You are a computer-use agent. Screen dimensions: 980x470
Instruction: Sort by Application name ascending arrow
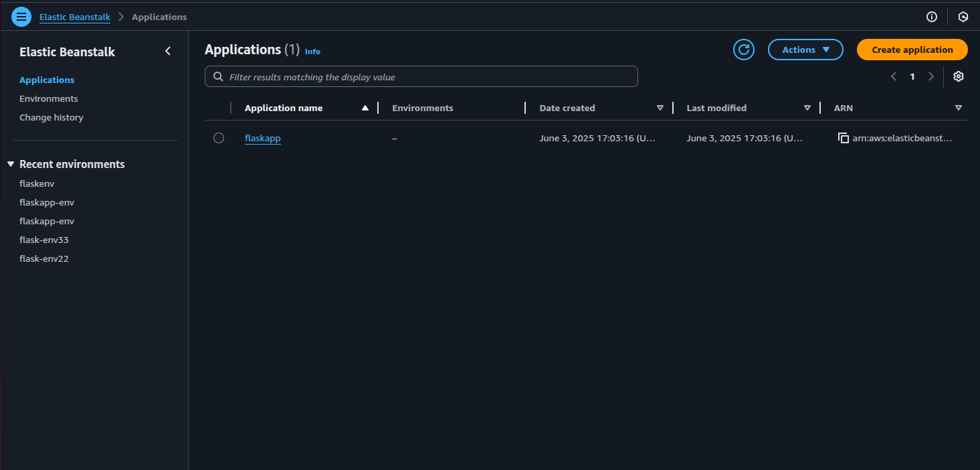point(365,108)
